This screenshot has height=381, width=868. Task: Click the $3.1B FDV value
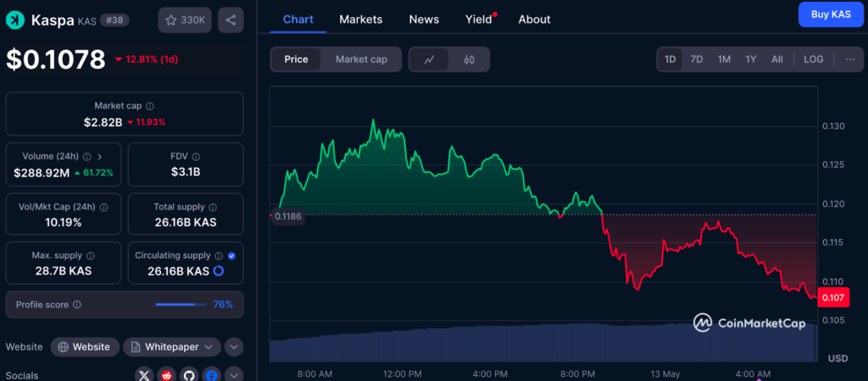point(186,171)
